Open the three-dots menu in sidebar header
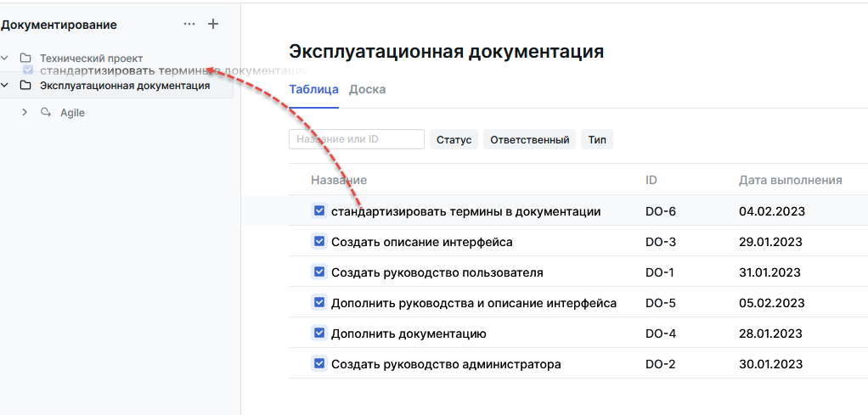This screenshot has width=868, height=415. (189, 25)
